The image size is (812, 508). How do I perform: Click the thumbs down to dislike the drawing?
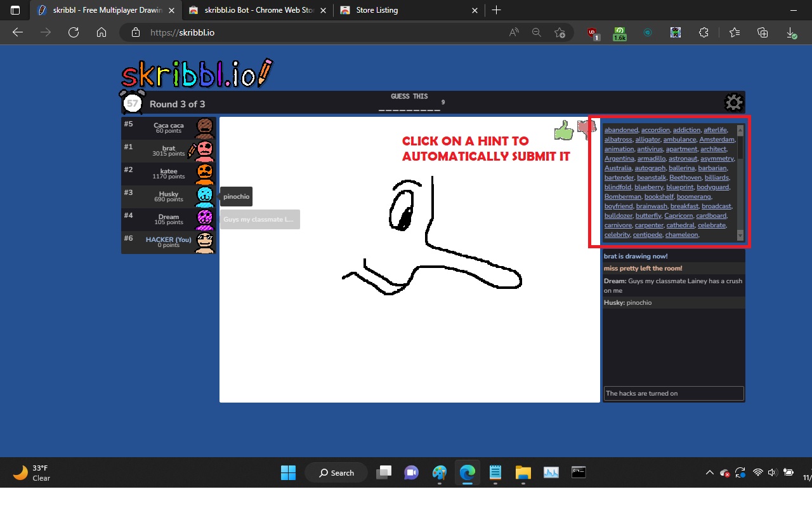(x=587, y=127)
